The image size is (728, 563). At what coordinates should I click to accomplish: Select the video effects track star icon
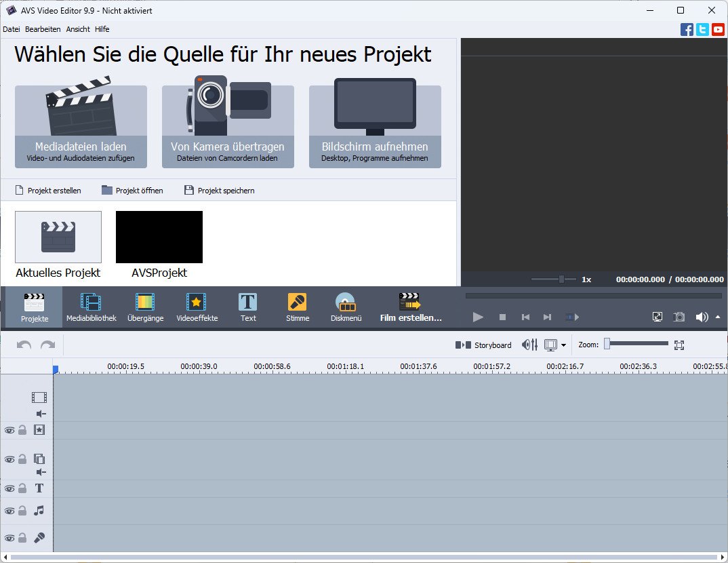(x=39, y=430)
